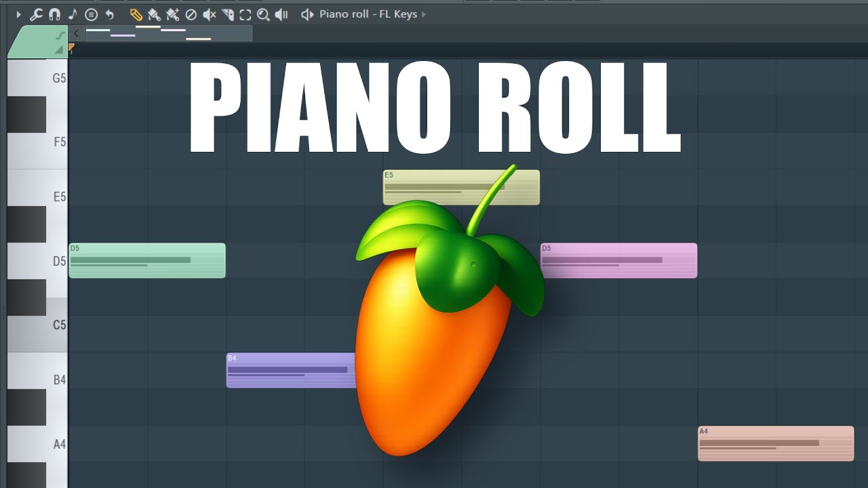The image size is (868, 488).
Task: Select the green D5 note
Action: [147, 260]
